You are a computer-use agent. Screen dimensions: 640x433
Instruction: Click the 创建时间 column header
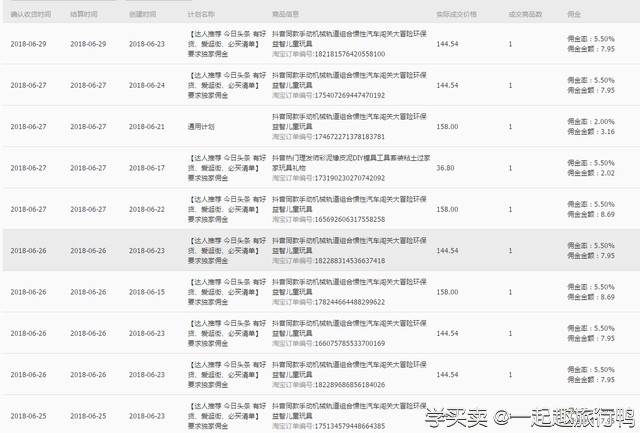tap(142, 14)
